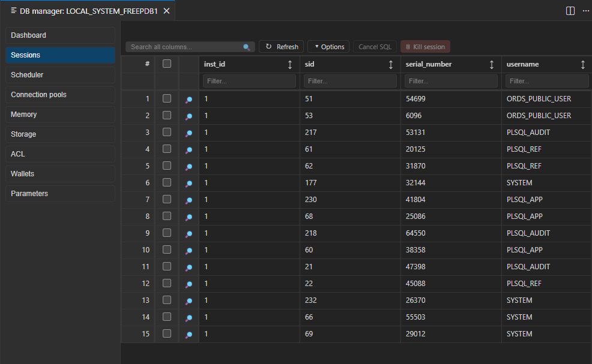592x364 pixels.
Task: Open session details icon for sid 68
Action: coord(189,217)
